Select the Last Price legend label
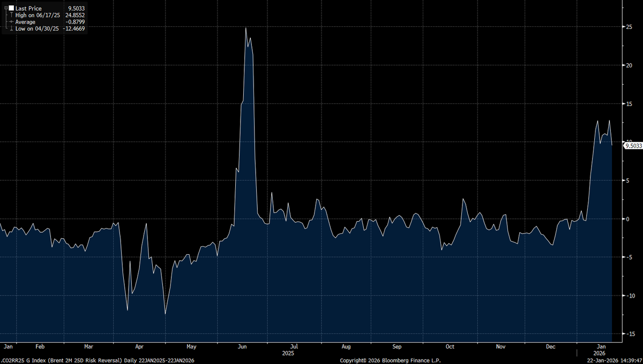The width and height of the screenshot is (643, 364). (28, 9)
